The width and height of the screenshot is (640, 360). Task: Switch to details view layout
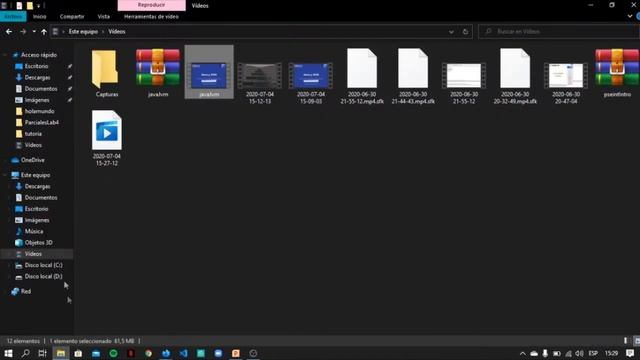625,341
